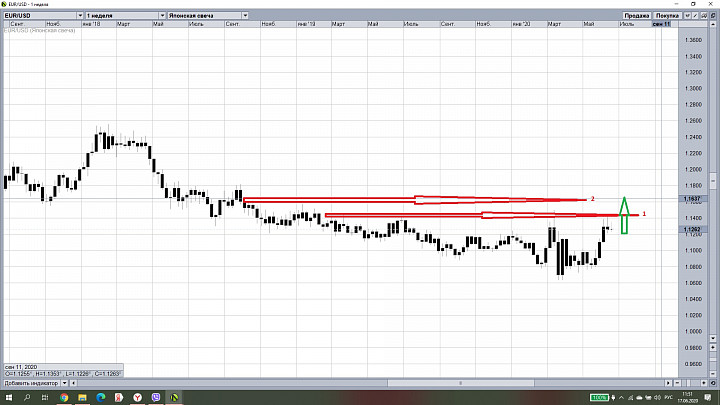Click the detach chart window icon top right
The height and width of the screenshot is (405, 720).
713,16
